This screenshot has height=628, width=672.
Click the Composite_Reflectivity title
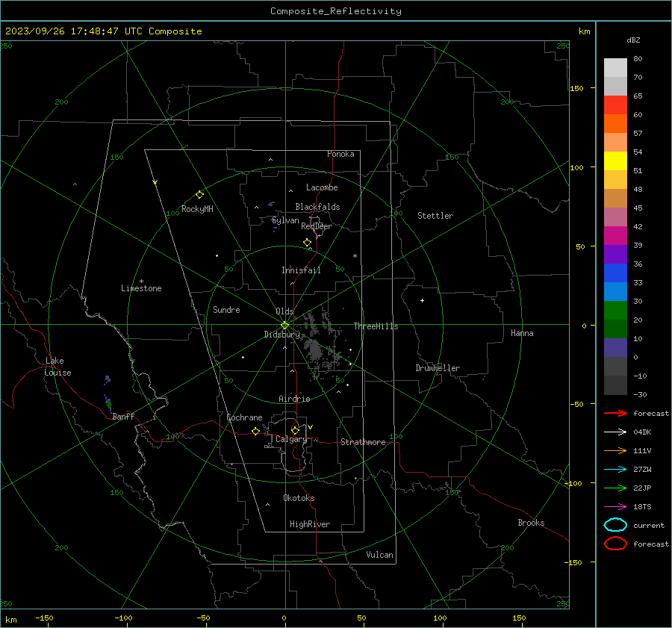[x=336, y=11]
